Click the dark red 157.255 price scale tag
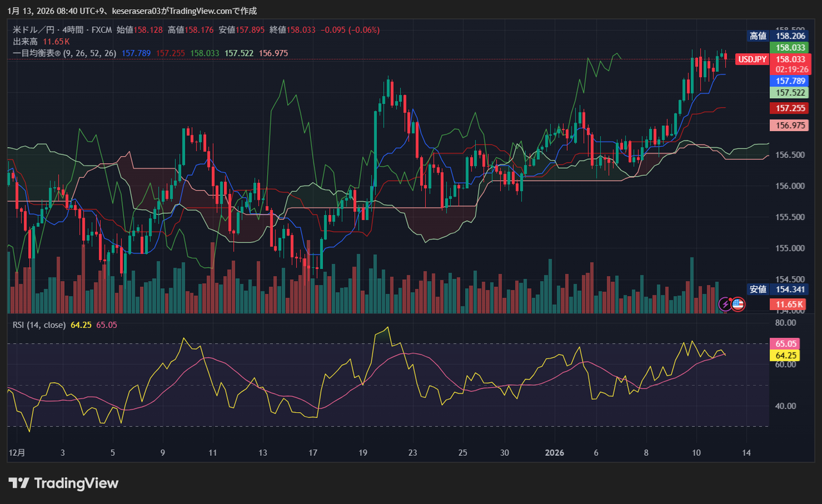 click(x=791, y=108)
